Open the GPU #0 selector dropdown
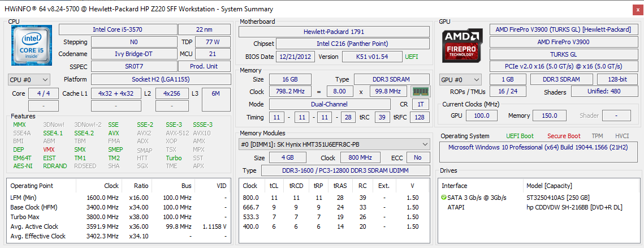The image size is (644, 248). click(460, 80)
